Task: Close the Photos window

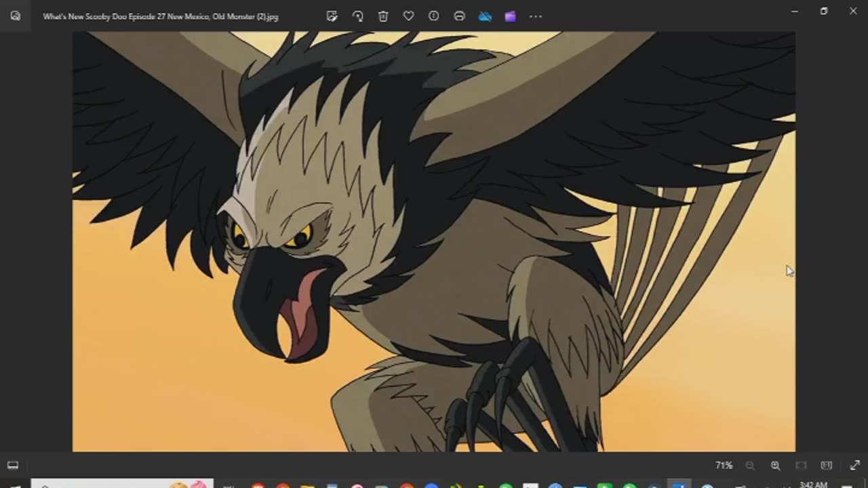Action: (x=853, y=12)
